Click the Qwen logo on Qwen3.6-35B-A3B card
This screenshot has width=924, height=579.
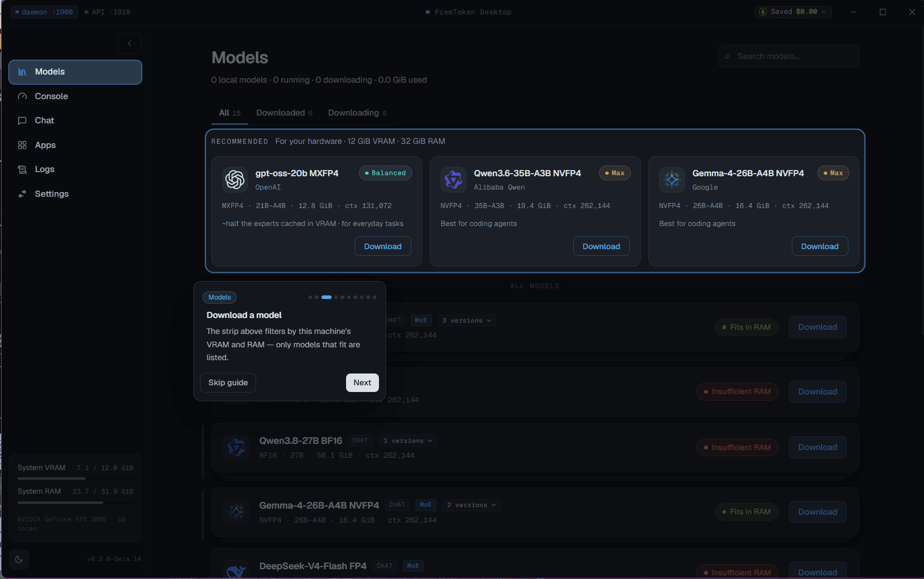[x=454, y=179]
